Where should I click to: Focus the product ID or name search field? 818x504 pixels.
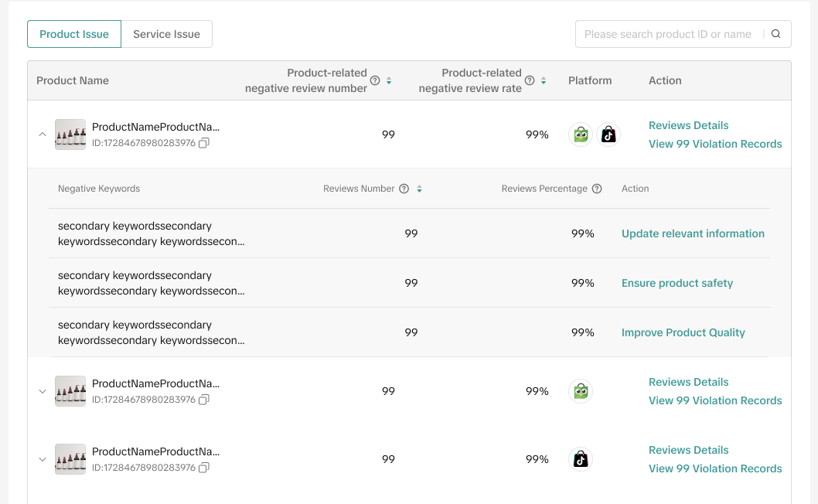(667, 34)
